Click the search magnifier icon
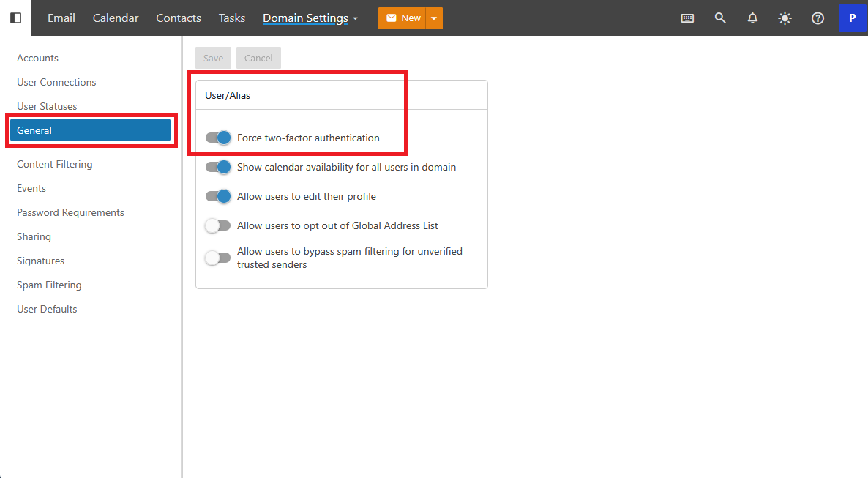Viewport: 868px width, 478px height. (x=720, y=18)
